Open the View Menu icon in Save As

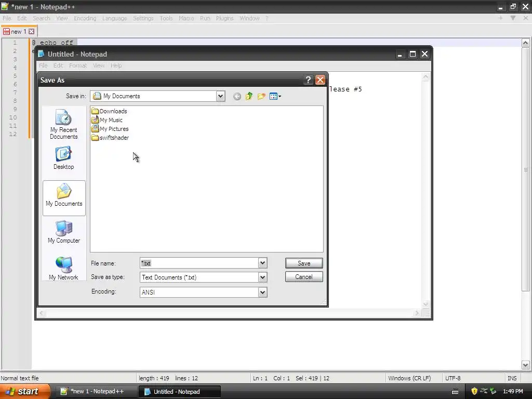275,96
